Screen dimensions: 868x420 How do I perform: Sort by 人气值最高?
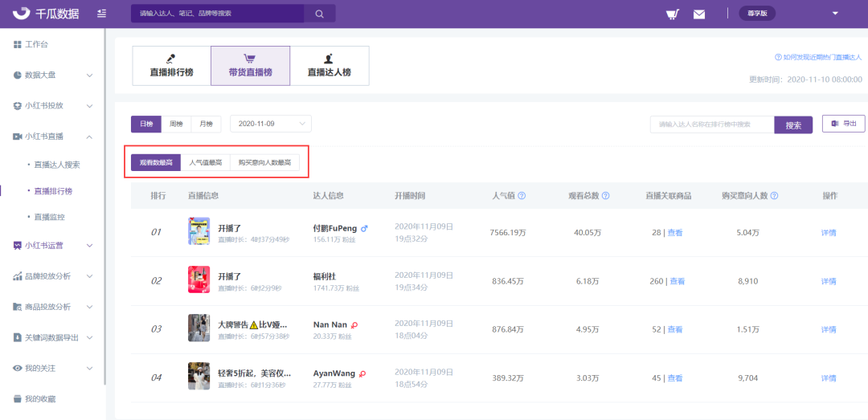pos(206,163)
